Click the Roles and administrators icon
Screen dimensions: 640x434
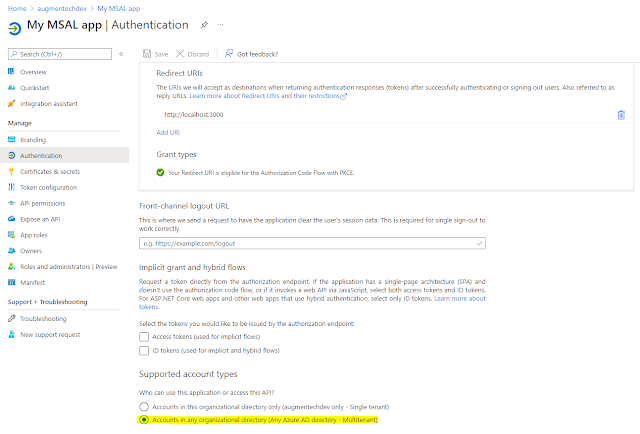tap(11, 266)
